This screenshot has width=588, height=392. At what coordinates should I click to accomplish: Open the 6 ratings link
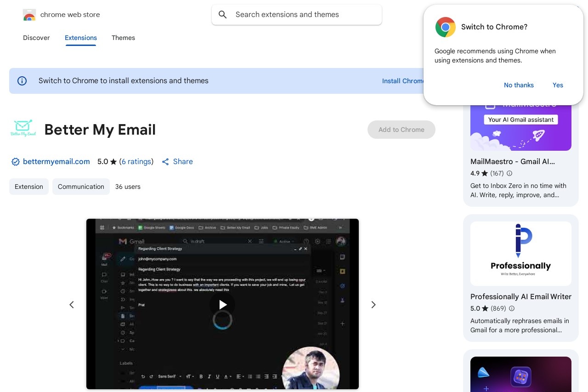coord(136,162)
